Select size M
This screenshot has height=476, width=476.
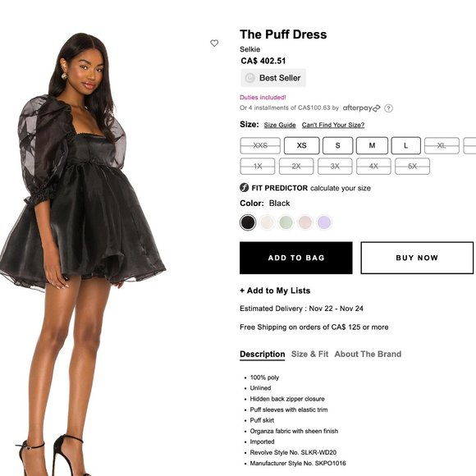pyautogui.click(x=372, y=146)
